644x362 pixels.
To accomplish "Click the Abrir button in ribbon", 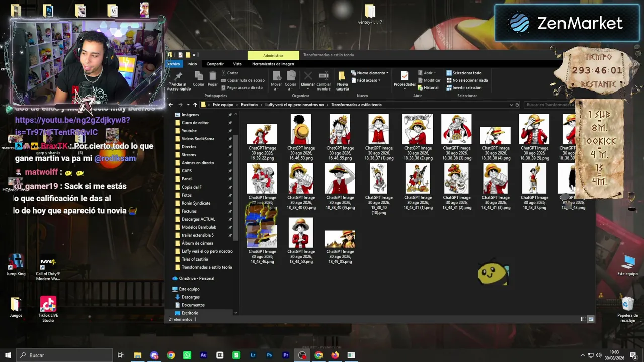I will [x=426, y=73].
